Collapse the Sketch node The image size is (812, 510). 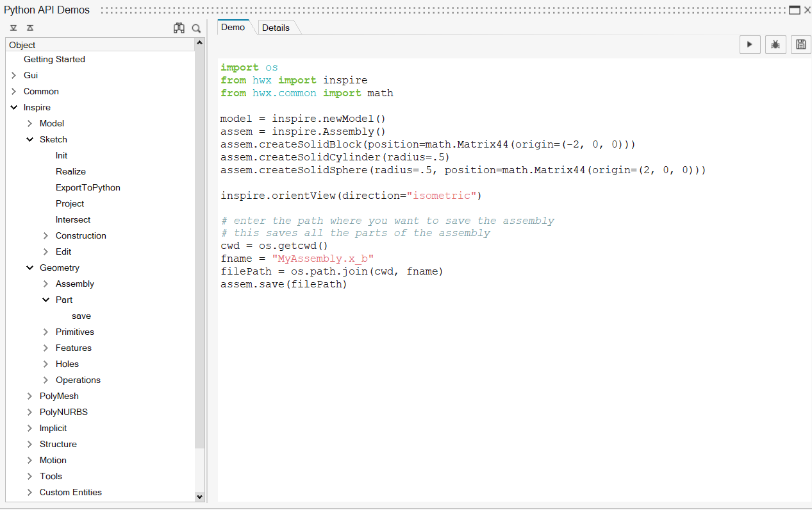tap(30, 139)
